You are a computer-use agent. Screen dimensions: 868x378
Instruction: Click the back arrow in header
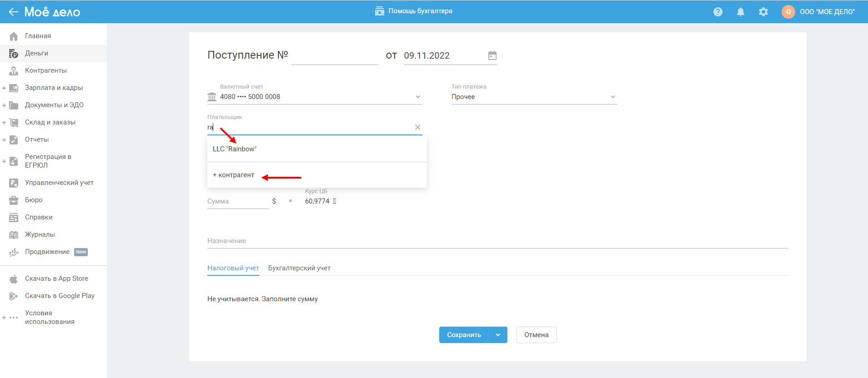click(x=13, y=12)
